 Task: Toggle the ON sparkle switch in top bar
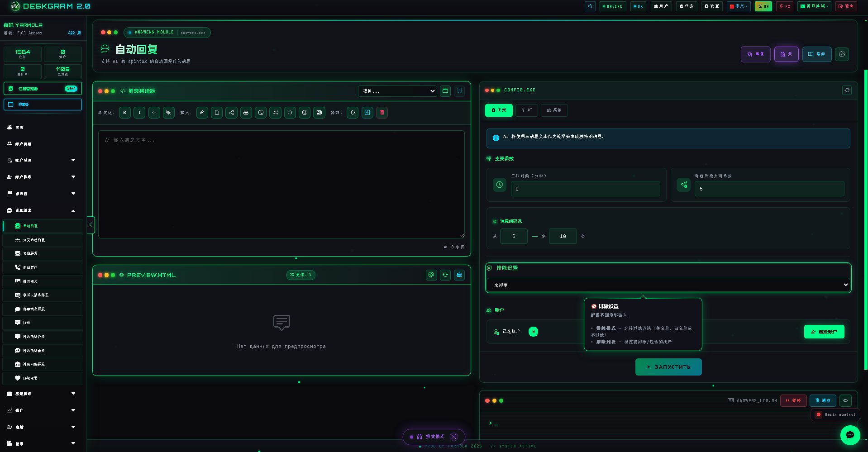[763, 6]
